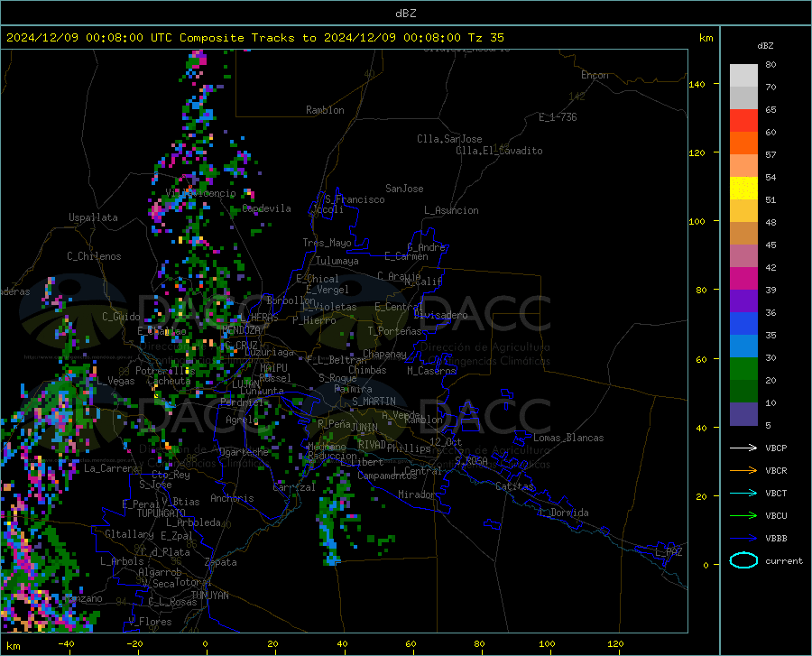Screen dimensions: 812x656
Task: Click the TUNUYAN label on map
Action: coord(209,596)
